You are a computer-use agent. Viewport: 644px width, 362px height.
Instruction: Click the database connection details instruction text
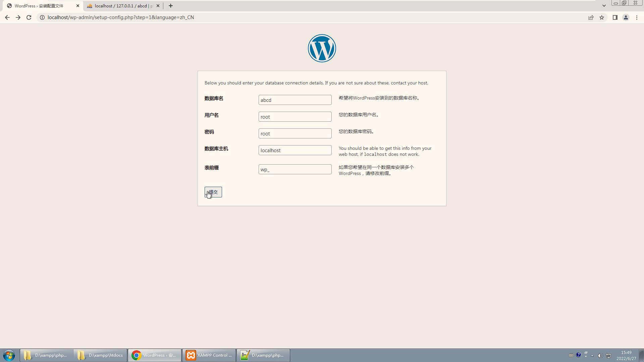coord(316,83)
